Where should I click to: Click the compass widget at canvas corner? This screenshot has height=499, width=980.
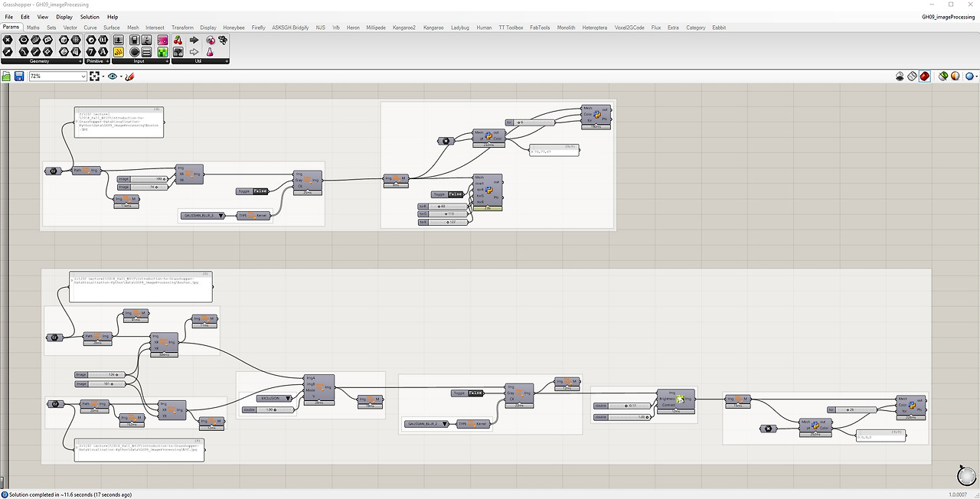click(x=967, y=475)
